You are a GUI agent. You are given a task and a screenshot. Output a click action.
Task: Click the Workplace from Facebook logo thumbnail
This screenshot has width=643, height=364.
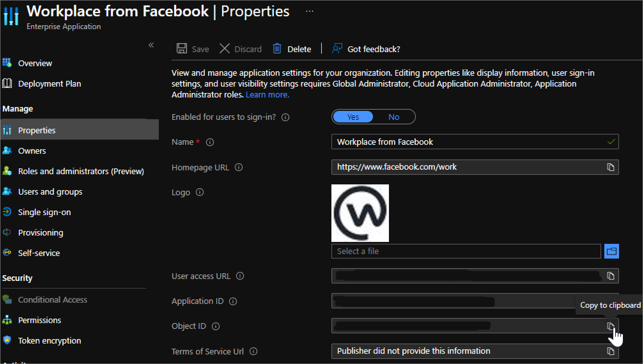pos(360,213)
